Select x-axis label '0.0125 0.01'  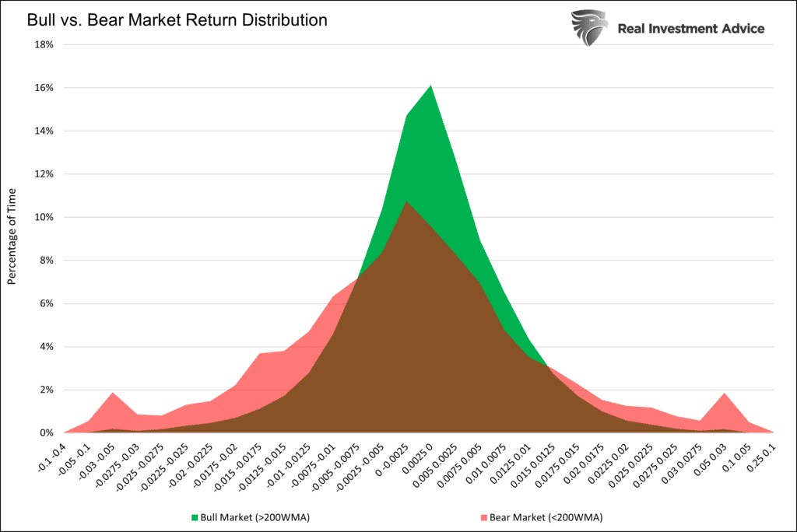(512, 464)
